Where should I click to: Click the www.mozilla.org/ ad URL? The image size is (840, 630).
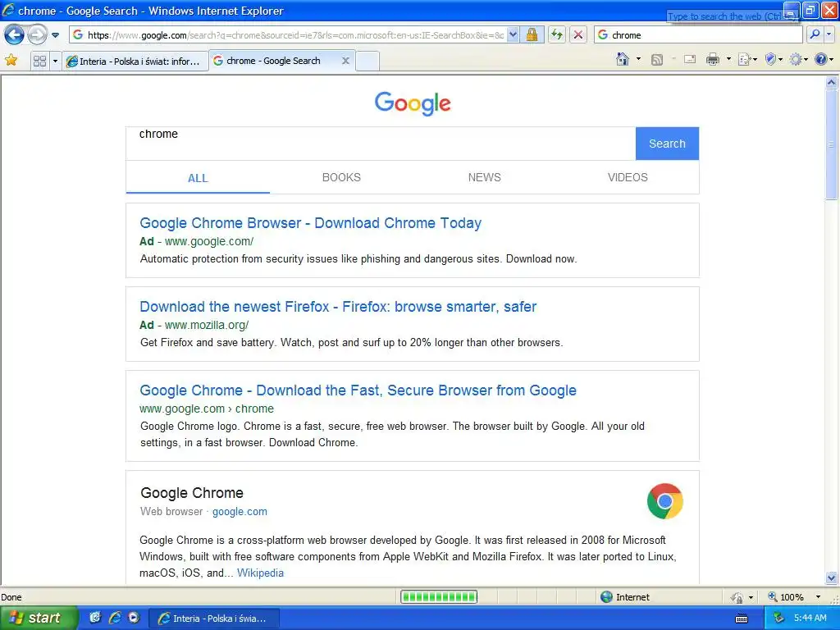[x=207, y=325]
